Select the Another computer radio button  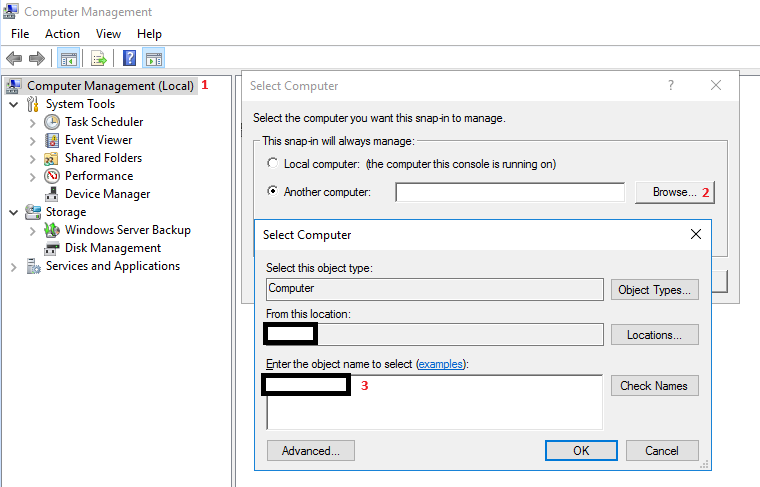(x=273, y=191)
